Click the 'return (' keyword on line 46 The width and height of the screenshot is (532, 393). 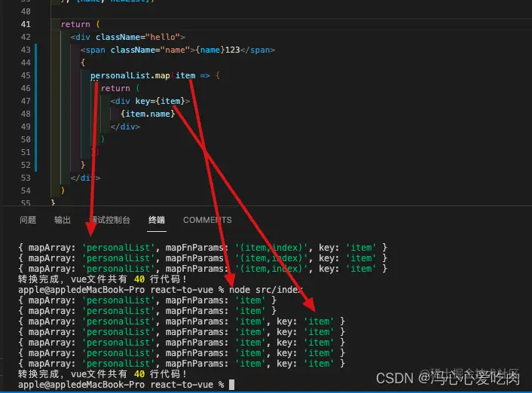[120, 88]
